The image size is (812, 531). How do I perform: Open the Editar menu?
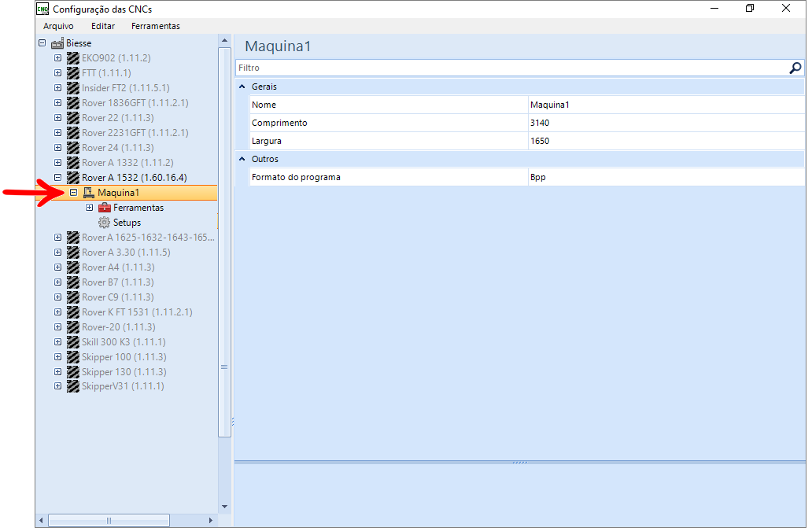click(x=103, y=26)
